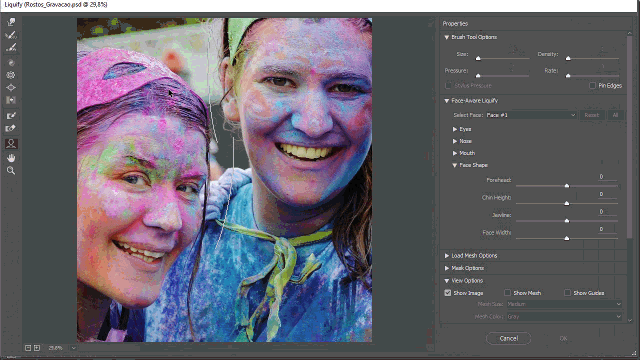640x360 pixels.
Task: Collapse the Face-Aware Liquify section
Action: click(447, 101)
